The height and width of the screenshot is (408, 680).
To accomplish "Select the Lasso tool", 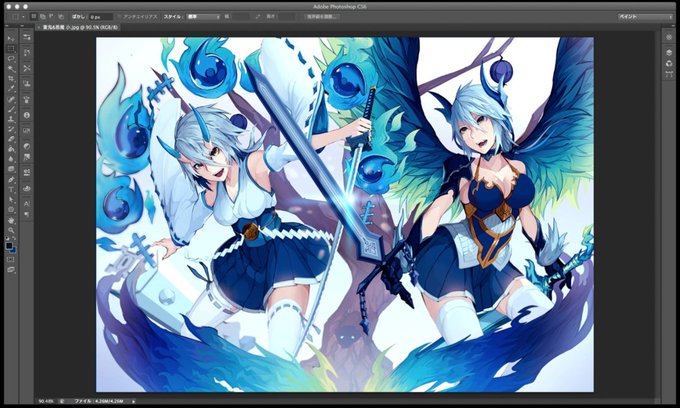I will pyautogui.click(x=11, y=59).
